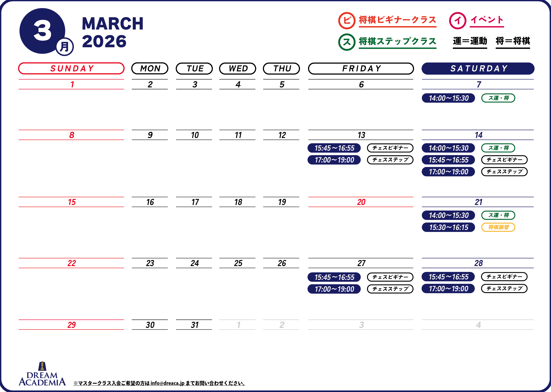Click the 将棋ステップクラス legend label

(x=397, y=42)
